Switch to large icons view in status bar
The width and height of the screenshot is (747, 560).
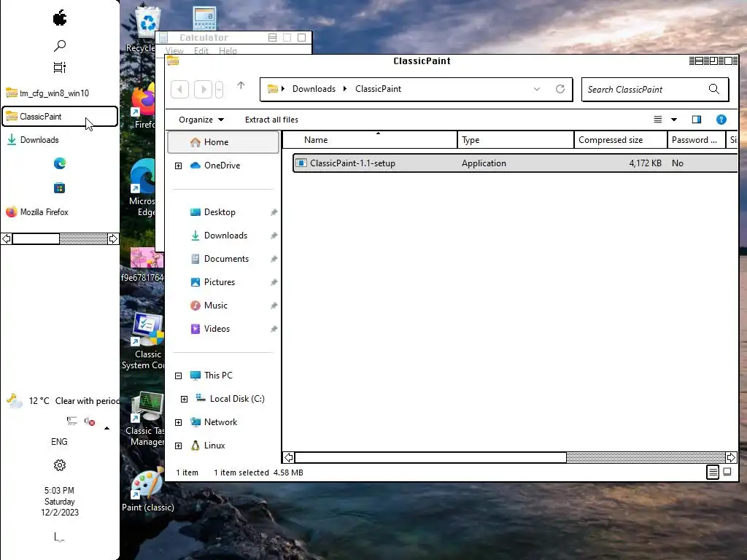727,472
